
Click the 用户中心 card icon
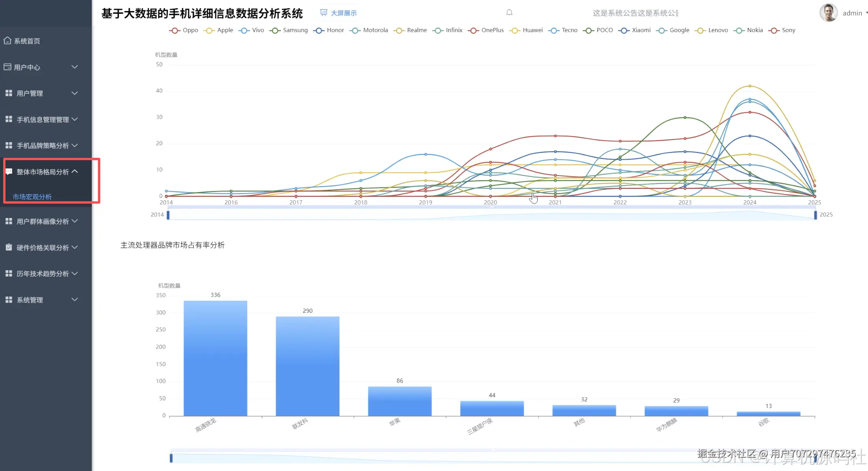pyautogui.click(x=7, y=67)
